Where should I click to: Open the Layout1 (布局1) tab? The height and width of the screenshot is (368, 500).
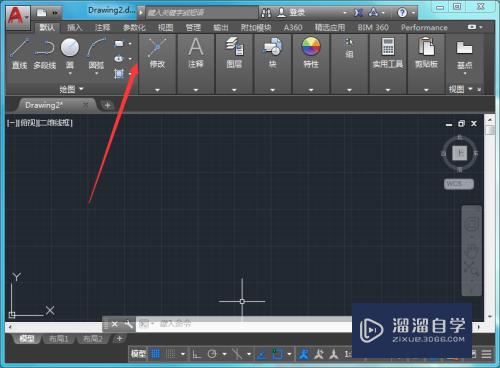(59, 339)
